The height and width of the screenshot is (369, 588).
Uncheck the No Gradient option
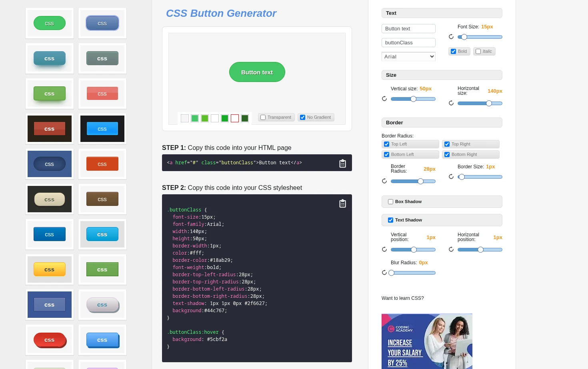coord(303,118)
